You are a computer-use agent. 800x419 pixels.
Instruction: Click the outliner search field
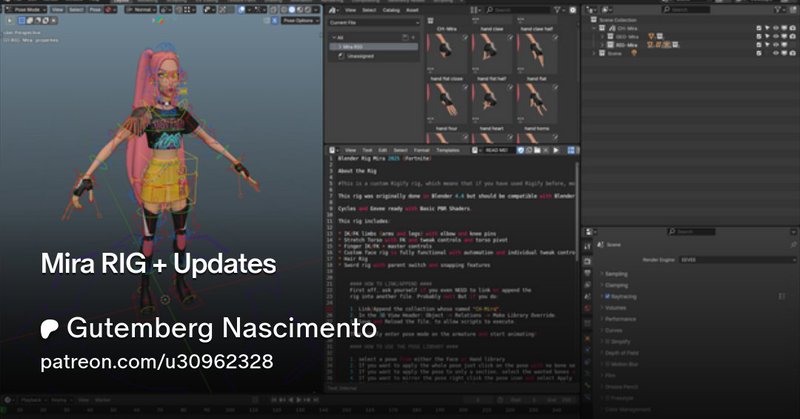pyautogui.click(x=686, y=10)
